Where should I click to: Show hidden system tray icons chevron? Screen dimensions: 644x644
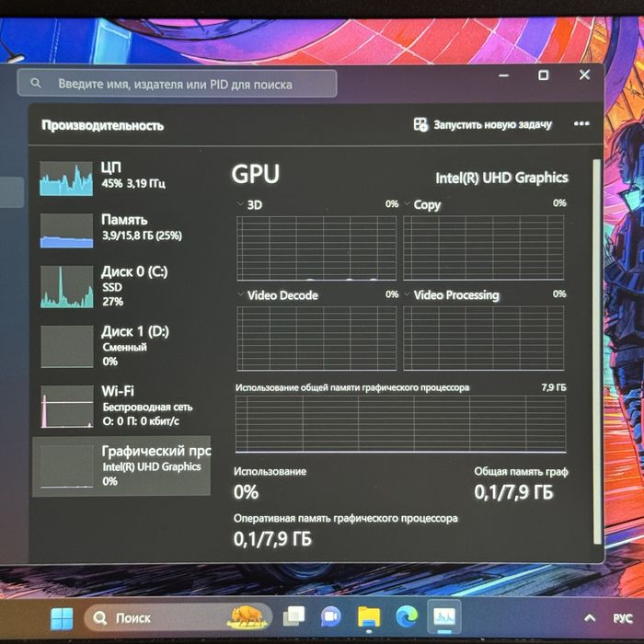tap(590, 617)
